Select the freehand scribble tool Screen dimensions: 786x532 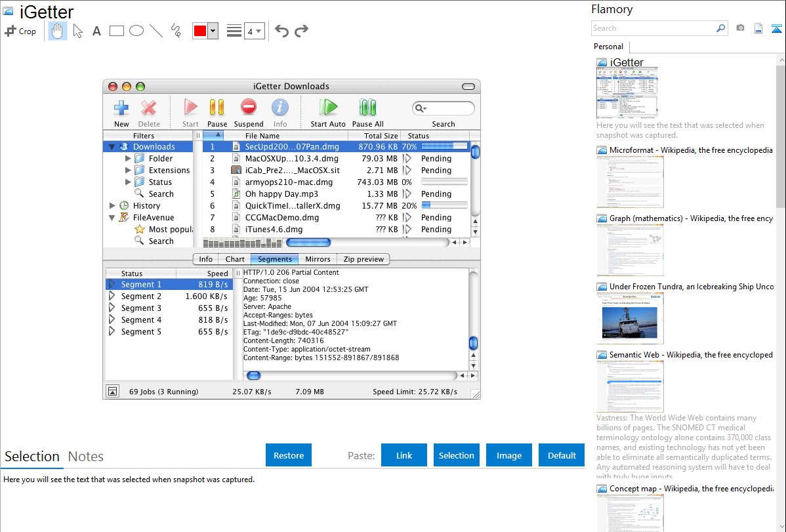[x=176, y=31]
